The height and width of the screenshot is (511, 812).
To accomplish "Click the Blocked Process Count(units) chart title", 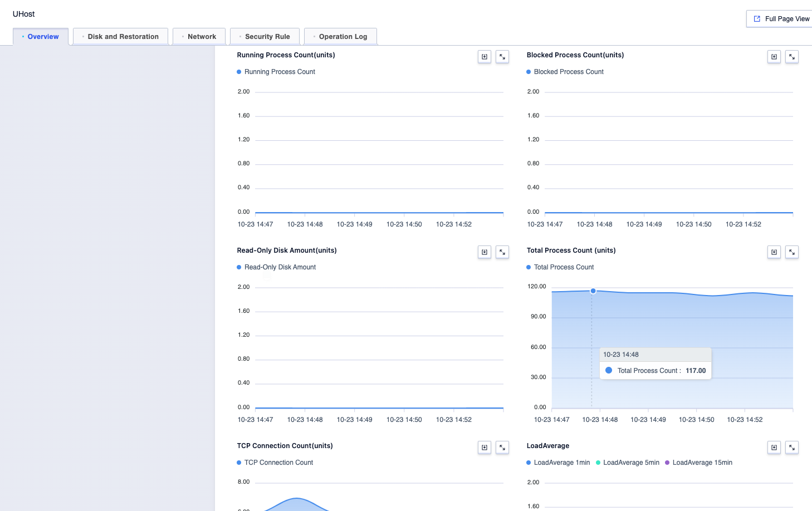I will 575,55.
